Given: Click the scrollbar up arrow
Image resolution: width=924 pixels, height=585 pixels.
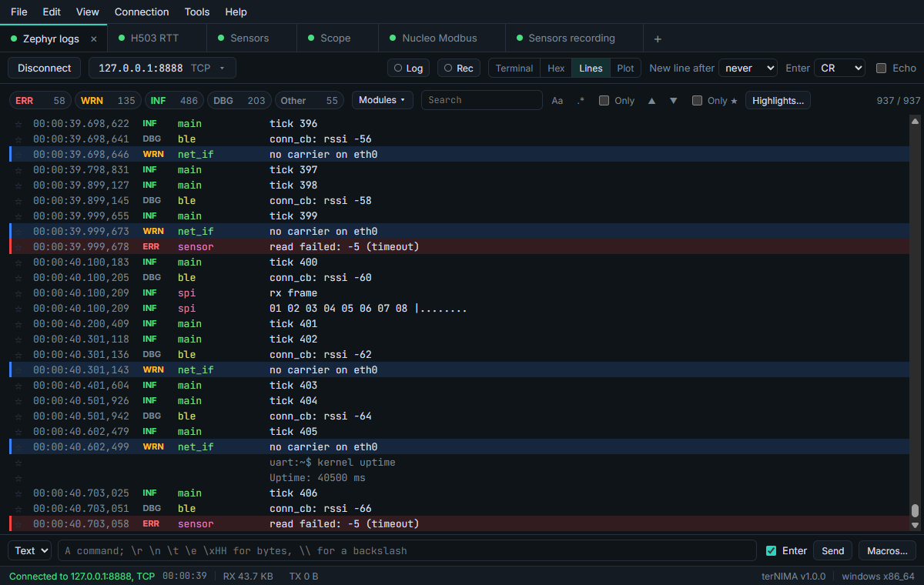Looking at the screenshot, I should click(915, 121).
